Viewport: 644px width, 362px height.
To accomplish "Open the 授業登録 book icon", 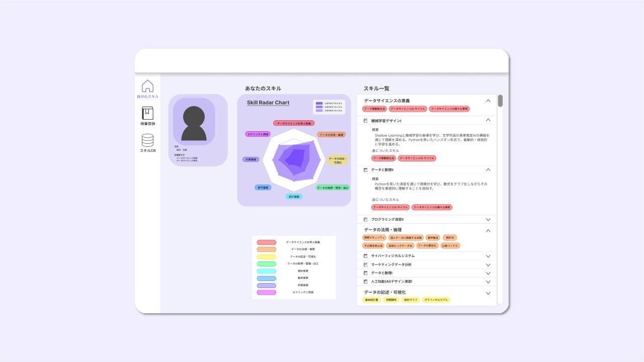I will [147, 114].
